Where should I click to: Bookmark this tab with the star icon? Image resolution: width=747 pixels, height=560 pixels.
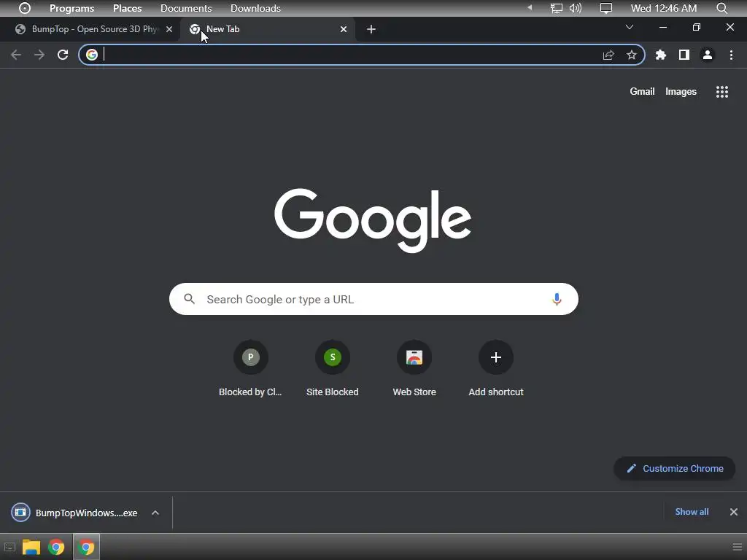[631, 55]
